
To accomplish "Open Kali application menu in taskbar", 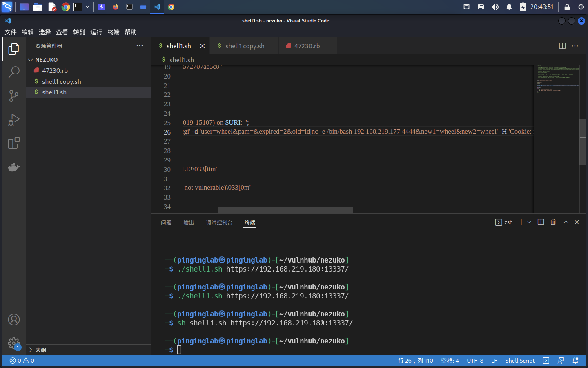I will (7, 7).
